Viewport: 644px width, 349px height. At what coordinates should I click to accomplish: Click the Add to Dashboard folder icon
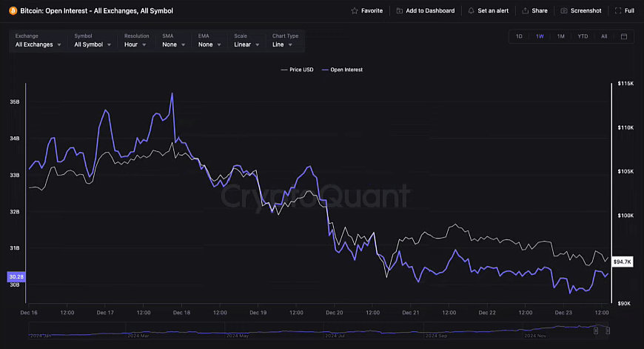(399, 10)
